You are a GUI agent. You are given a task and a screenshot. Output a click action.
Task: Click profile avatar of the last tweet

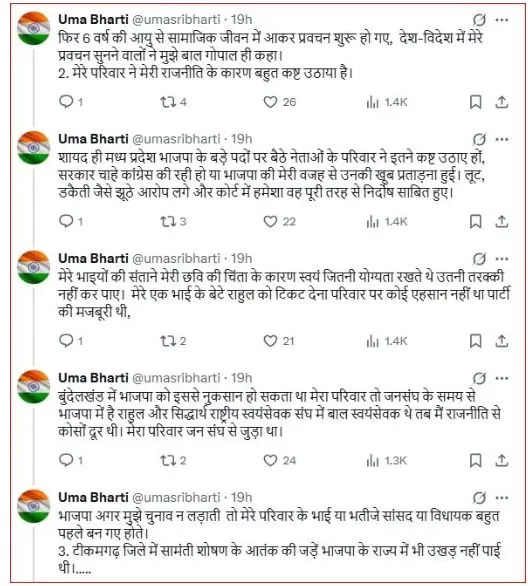pos(34,506)
